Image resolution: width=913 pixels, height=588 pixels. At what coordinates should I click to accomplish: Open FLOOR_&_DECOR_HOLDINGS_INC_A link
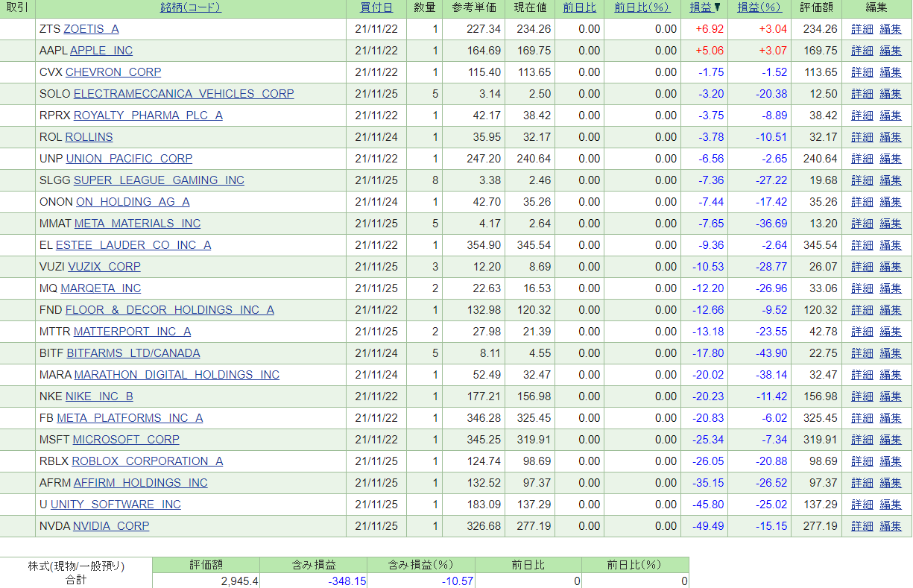pos(170,310)
